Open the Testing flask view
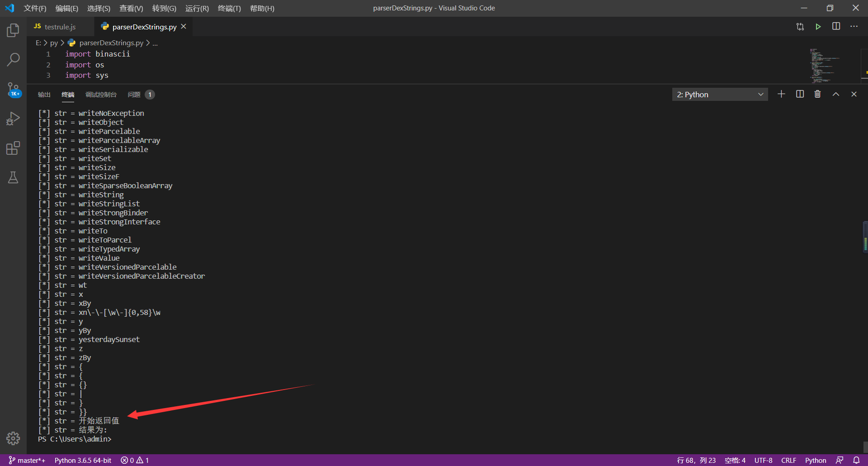 coord(13,177)
